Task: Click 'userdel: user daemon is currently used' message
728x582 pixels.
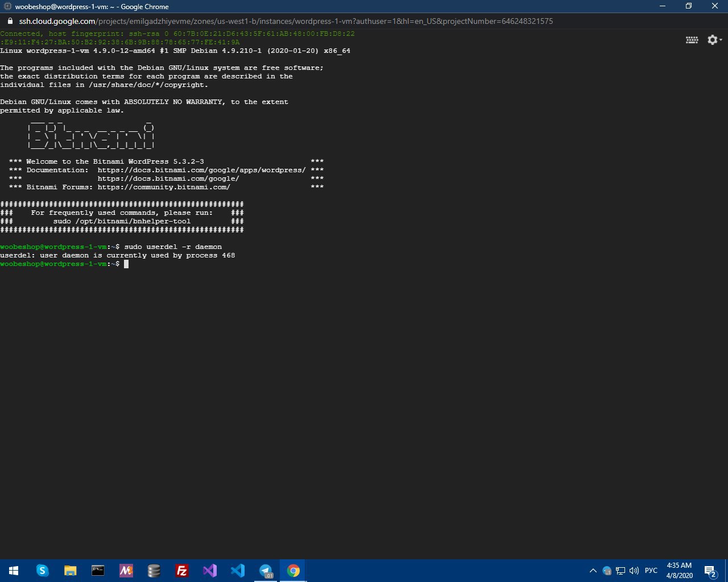Action: [x=118, y=255]
